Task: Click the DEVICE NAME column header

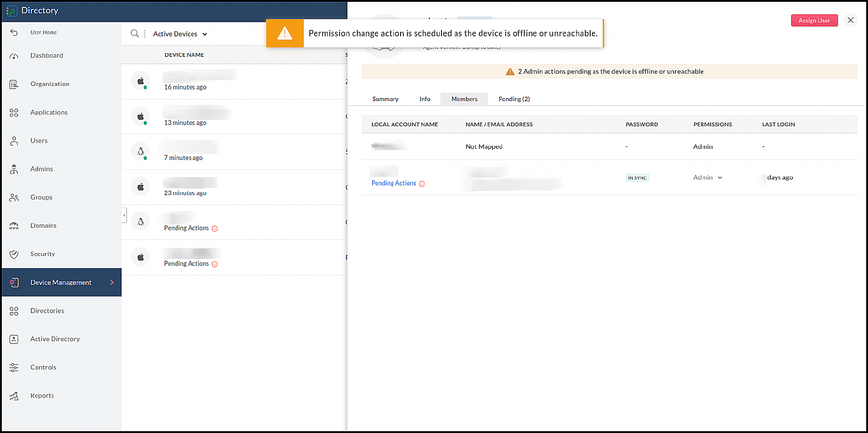Action: coord(184,55)
